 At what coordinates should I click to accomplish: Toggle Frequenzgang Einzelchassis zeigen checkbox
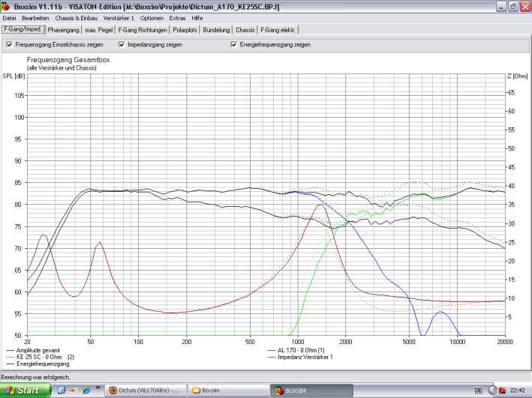tap(9, 44)
